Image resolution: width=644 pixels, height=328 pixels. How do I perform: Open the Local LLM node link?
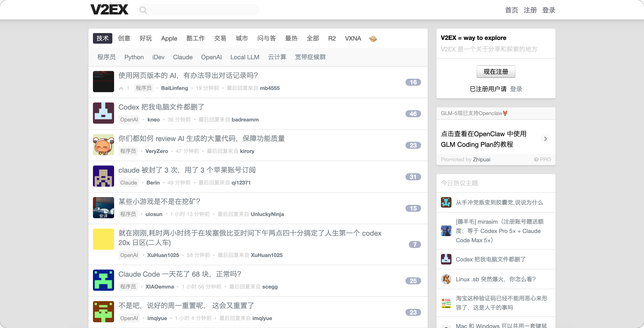tap(245, 57)
